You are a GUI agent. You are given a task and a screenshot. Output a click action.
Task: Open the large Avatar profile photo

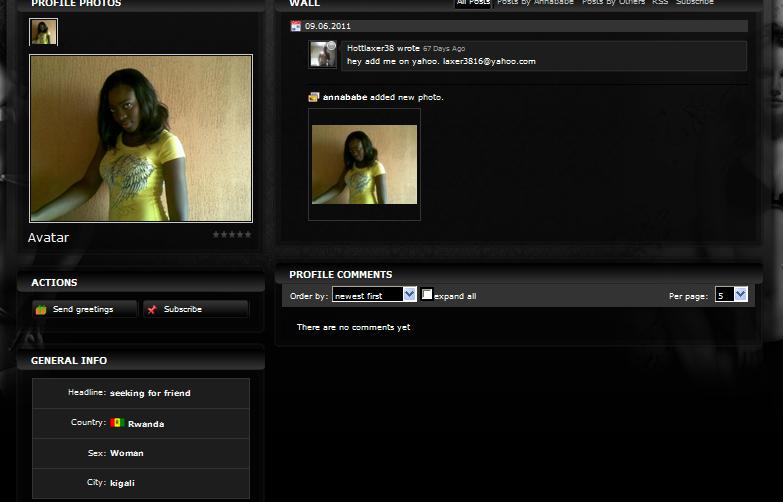point(141,138)
